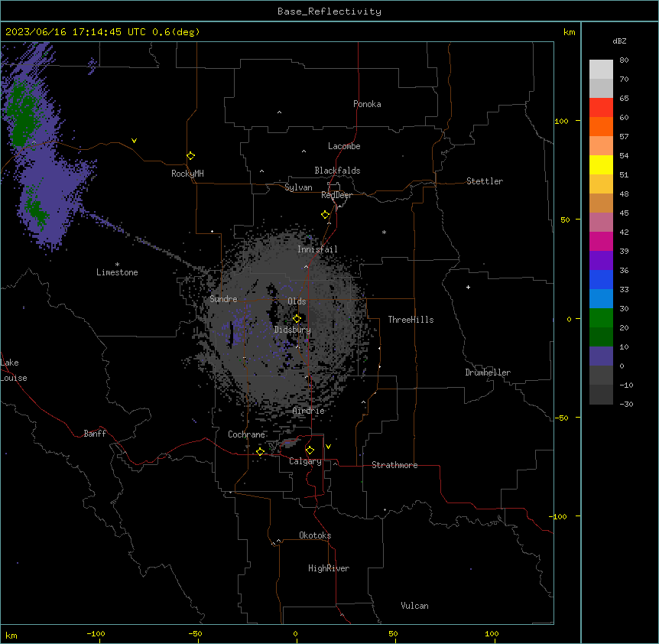Image resolution: width=659 pixels, height=644 pixels.
Task: Click the Blackfalds city label
Action: point(337,171)
